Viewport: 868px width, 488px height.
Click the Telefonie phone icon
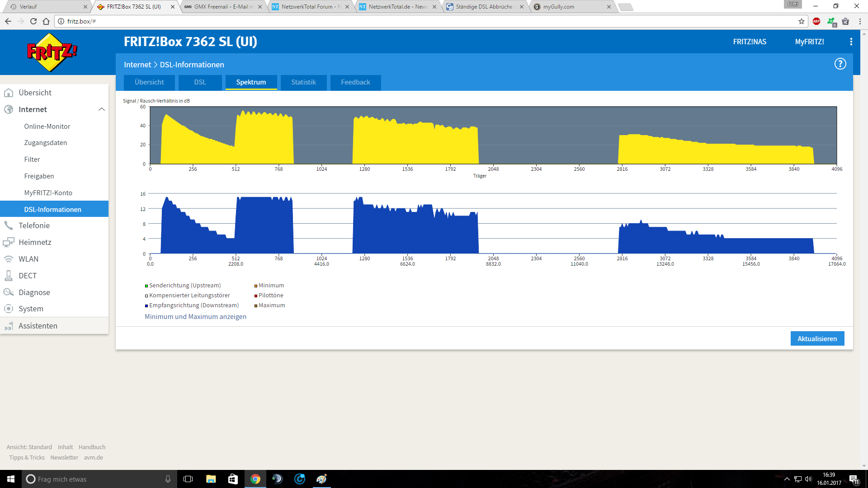pyautogui.click(x=9, y=225)
